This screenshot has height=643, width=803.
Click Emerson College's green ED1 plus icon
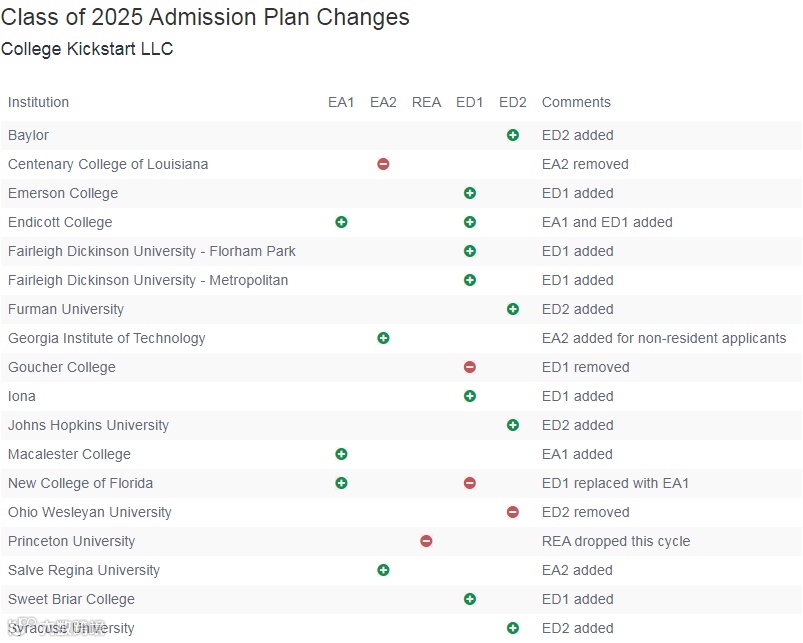pos(470,193)
